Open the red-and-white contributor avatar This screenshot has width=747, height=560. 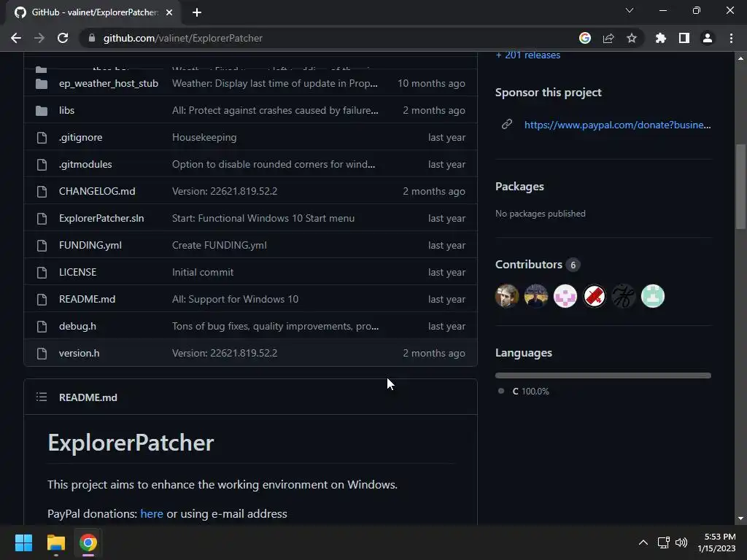tap(595, 296)
